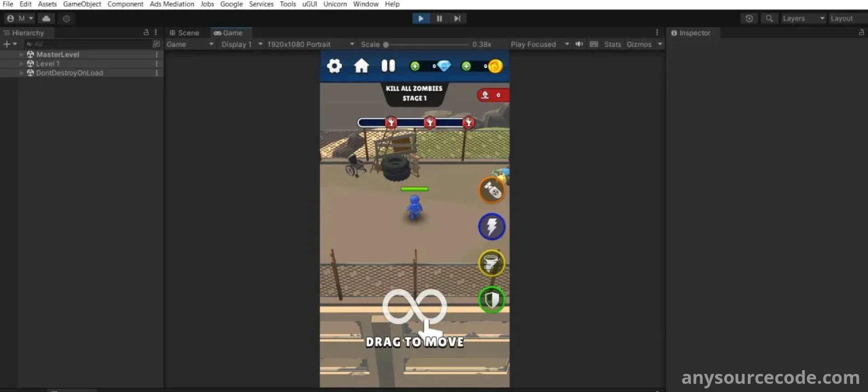Expand the MasterLevel scene in Hierarchy
868x392 pixels.
[x=21, y=54]
